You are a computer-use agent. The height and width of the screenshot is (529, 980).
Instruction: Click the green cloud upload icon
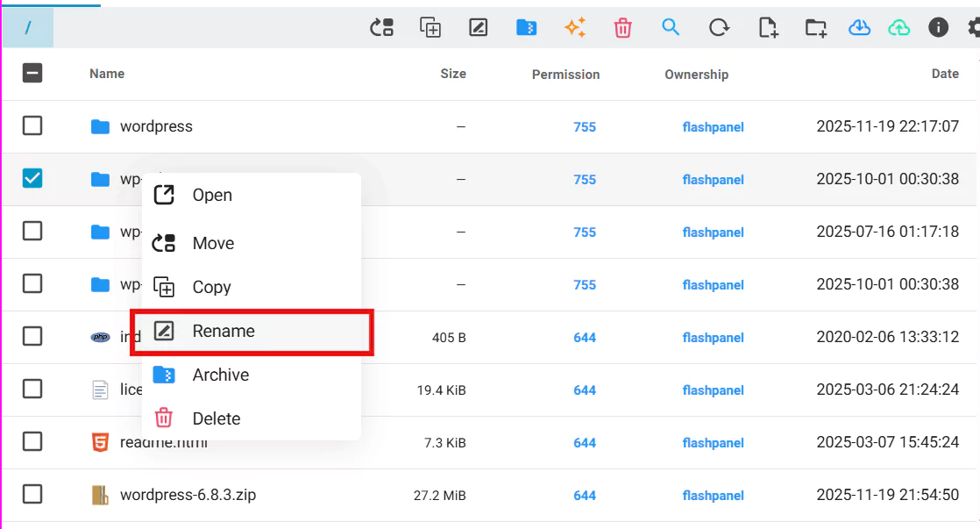(x=899, y=28)
